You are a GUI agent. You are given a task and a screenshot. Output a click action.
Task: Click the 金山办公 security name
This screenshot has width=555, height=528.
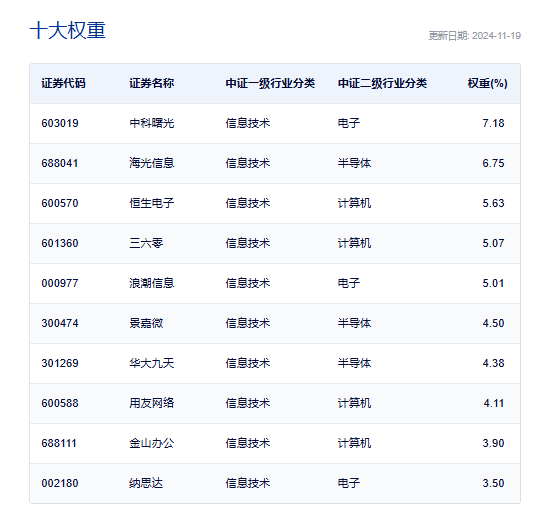click(151, 443)
